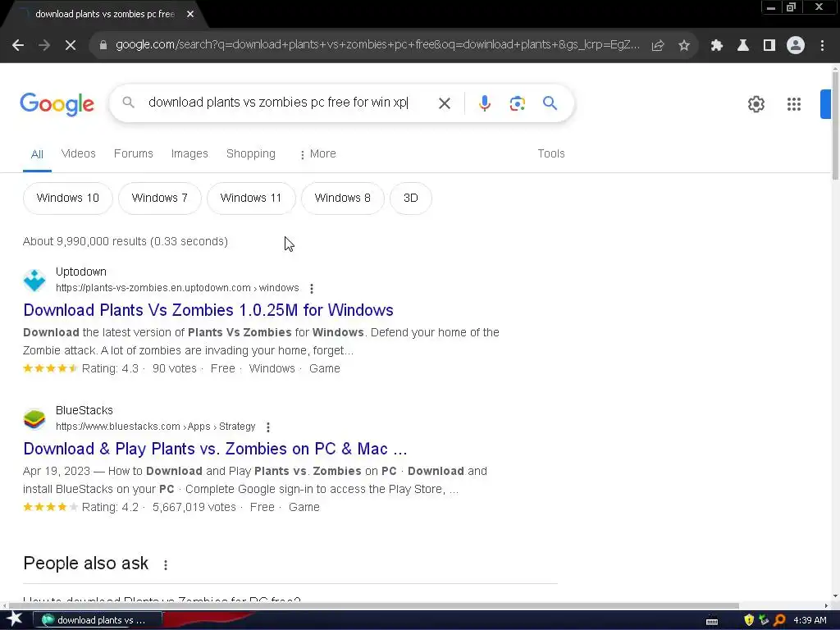Filter results by Windows 8 chip
Screen dimensions: 840x630
(x=343, y=199)
